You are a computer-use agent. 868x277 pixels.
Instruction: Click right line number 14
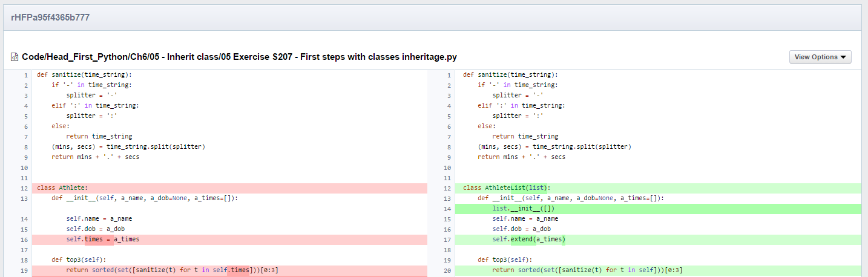(x=449, y=209)
